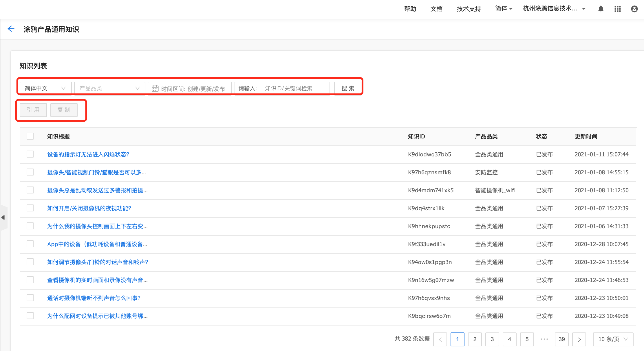Check the row with ID K97h6qznsmfk8

[30, 172]
